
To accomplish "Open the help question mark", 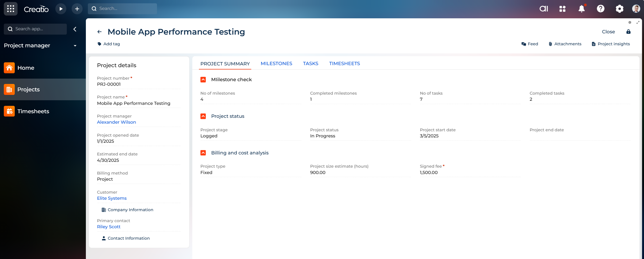I will point(601,9).
